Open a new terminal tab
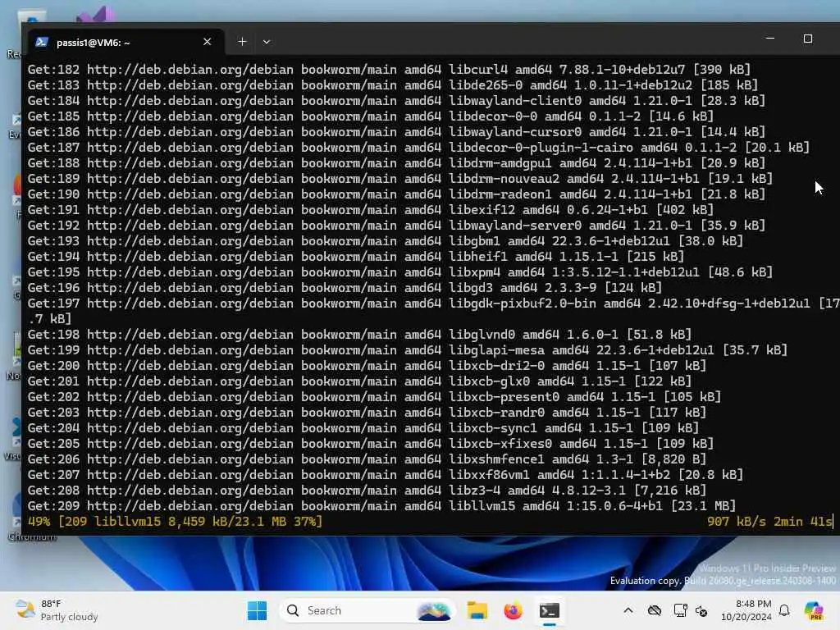This screenshot has height=630, width=840. [x=242, y=42]
